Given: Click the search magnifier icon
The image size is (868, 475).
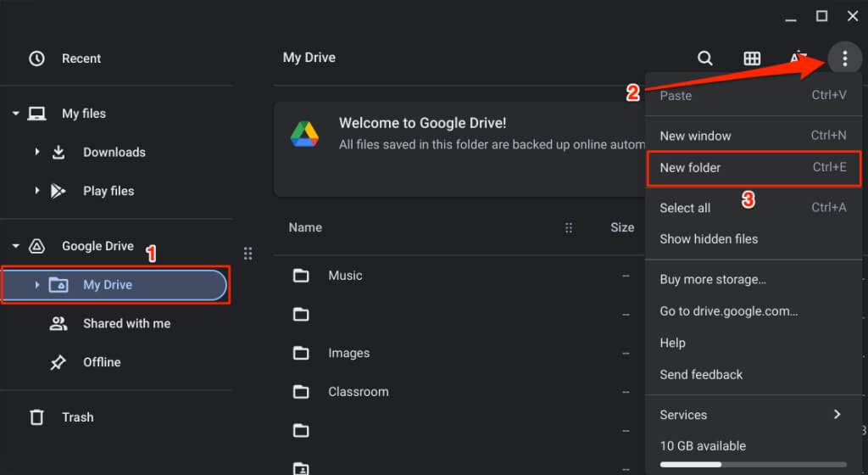Looking at the screenshot, I should tap(705, 59).
